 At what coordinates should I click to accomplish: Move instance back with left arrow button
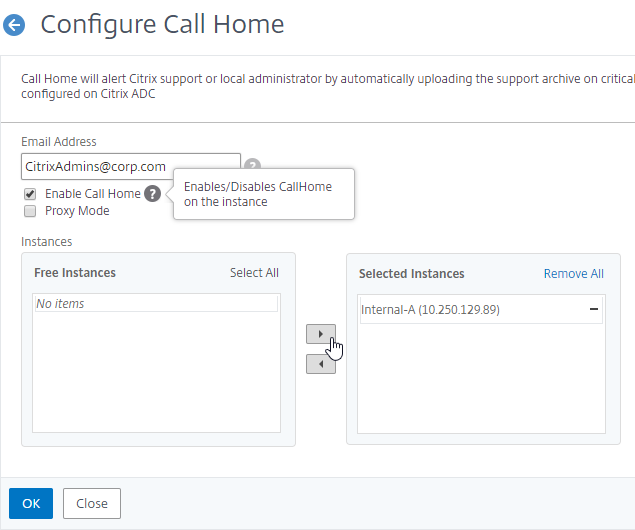pos(321,364)
